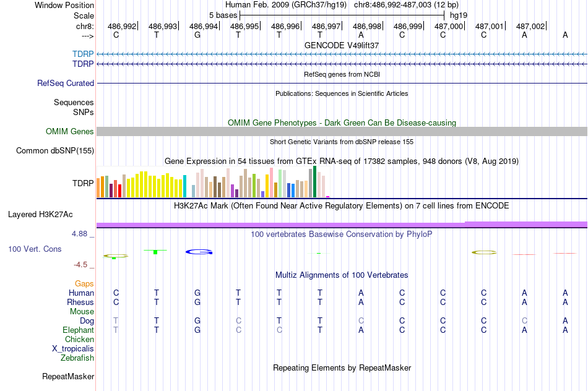The height and width of the screenshot is (391, 588).
Task: Click the hg19 label beside scale bar
Action: (459, 15)
